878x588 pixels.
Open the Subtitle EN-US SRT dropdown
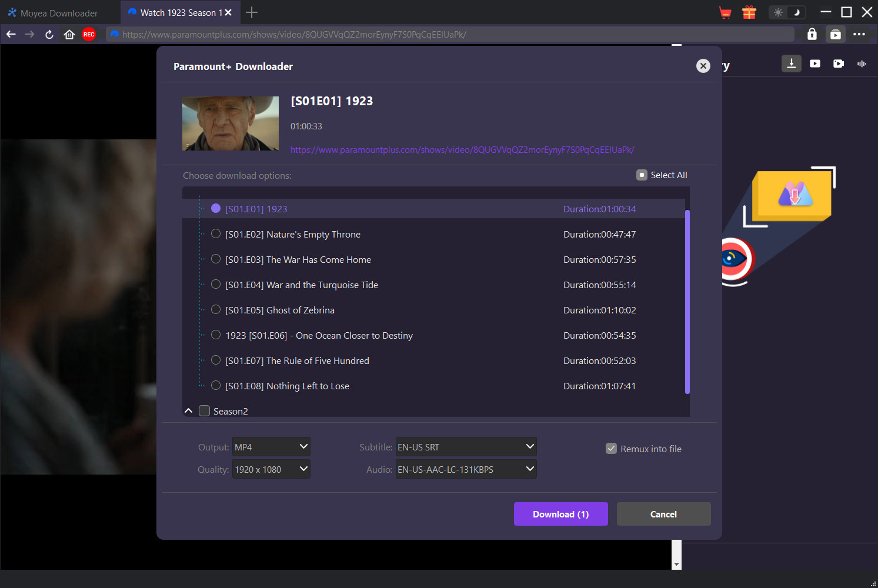coord(466,447)
